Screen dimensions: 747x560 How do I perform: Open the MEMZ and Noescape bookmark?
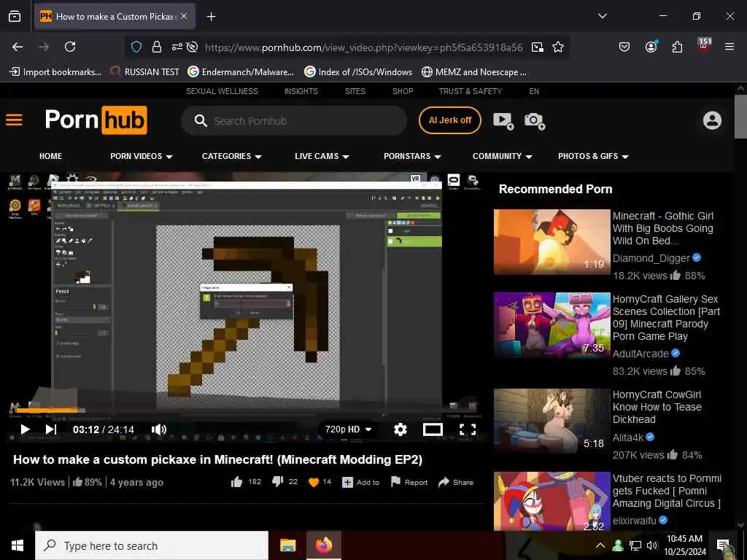474,72
